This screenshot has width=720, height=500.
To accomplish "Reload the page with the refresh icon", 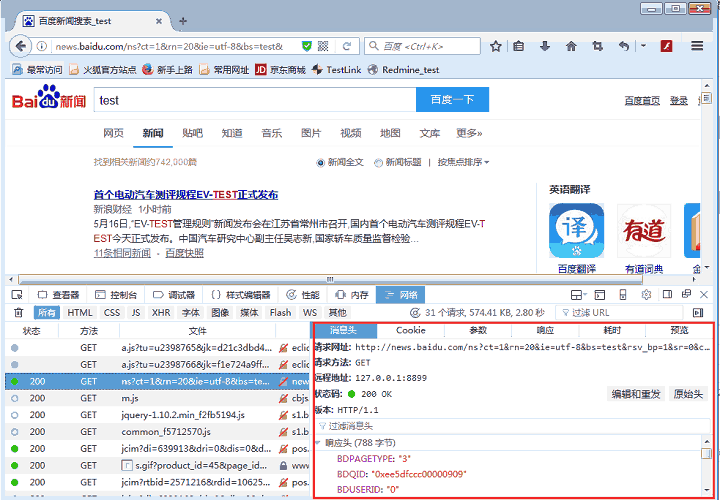I will (x=347, y=46).
